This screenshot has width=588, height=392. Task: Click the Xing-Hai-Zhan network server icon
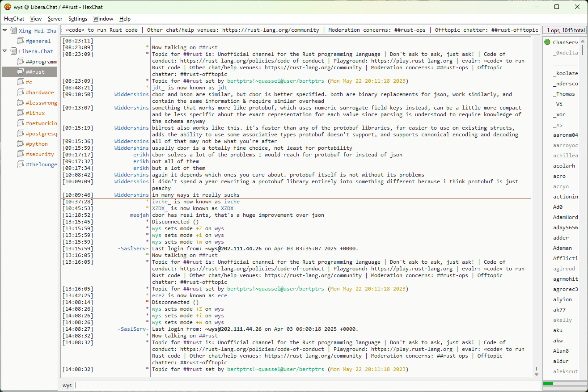pos(13,31)
